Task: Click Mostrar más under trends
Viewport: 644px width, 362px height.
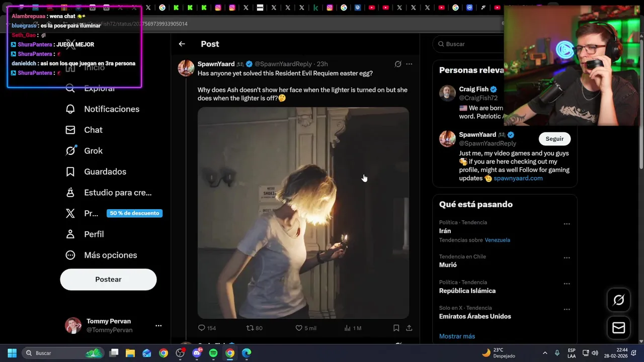Action: 457,336
